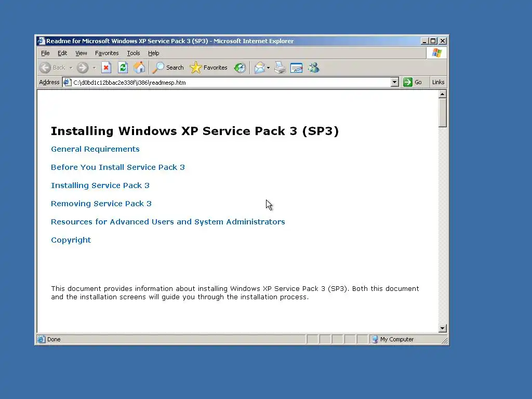
Task: Open the address bar dropdown list
Action: tap(394, 82)
